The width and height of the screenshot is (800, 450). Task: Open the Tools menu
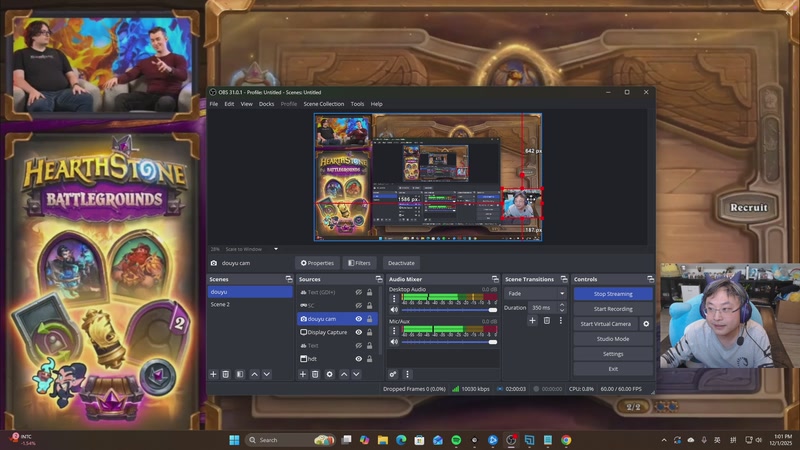click(x=357, y=104)
